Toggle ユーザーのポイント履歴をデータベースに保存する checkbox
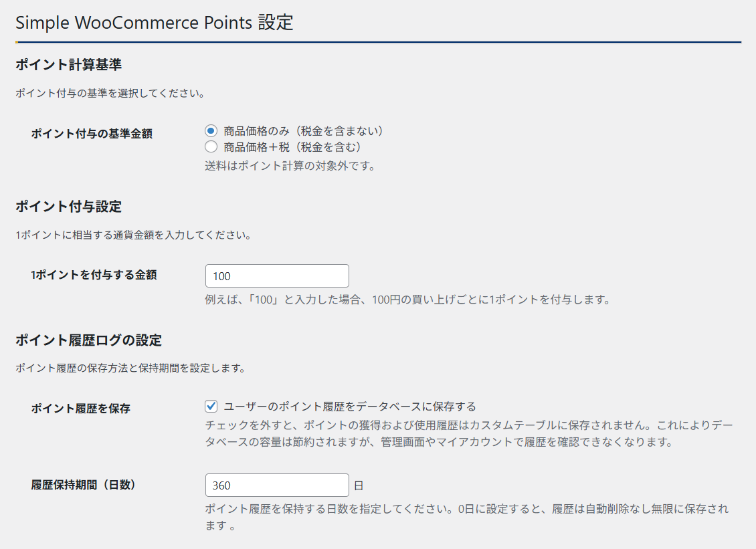The width and height of the screenshot is (756, 549). [211, 406]
